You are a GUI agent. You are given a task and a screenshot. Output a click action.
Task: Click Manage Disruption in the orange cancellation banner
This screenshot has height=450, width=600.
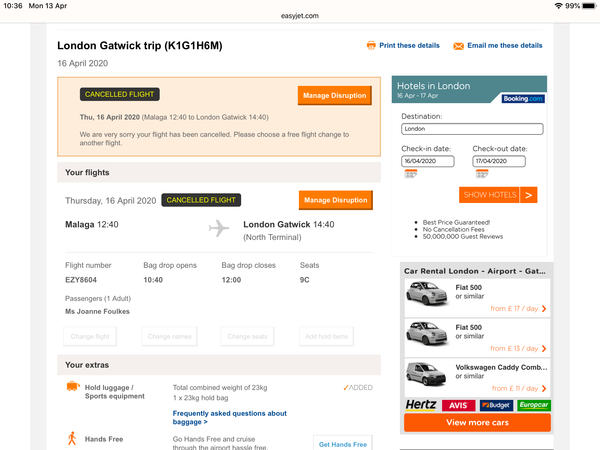click(334, 95)
